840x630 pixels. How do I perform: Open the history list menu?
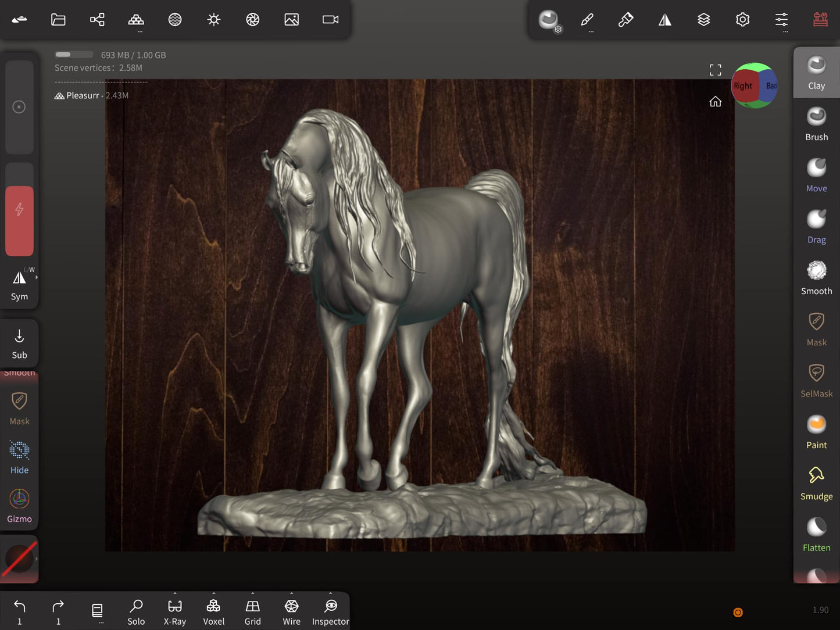[x=97, y=611]
